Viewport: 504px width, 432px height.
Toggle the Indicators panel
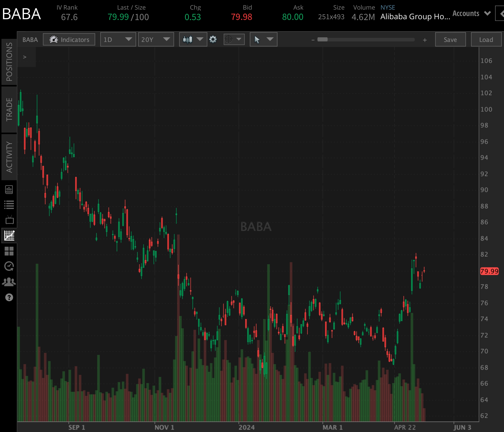point(69,39)
